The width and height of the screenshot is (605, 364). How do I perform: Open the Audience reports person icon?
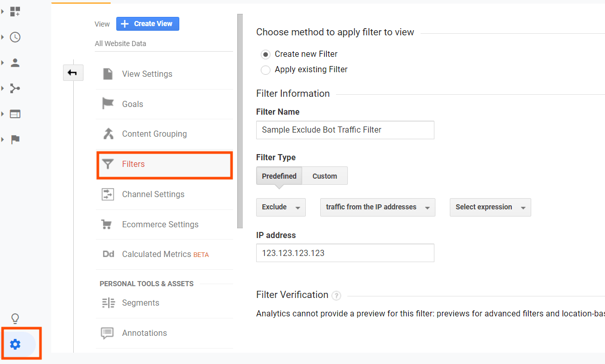click(15, 62)
